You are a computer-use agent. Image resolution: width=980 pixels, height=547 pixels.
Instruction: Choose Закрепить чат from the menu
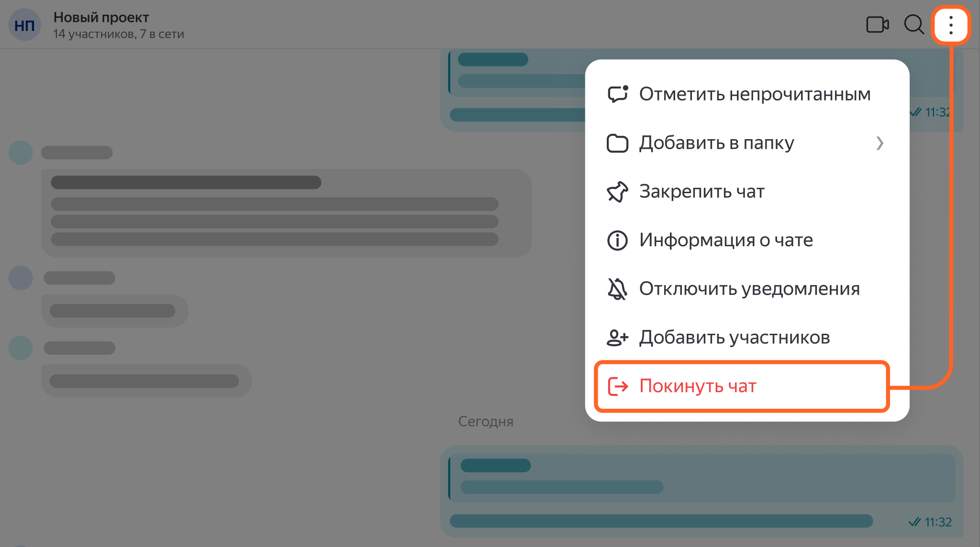(702, 192)
